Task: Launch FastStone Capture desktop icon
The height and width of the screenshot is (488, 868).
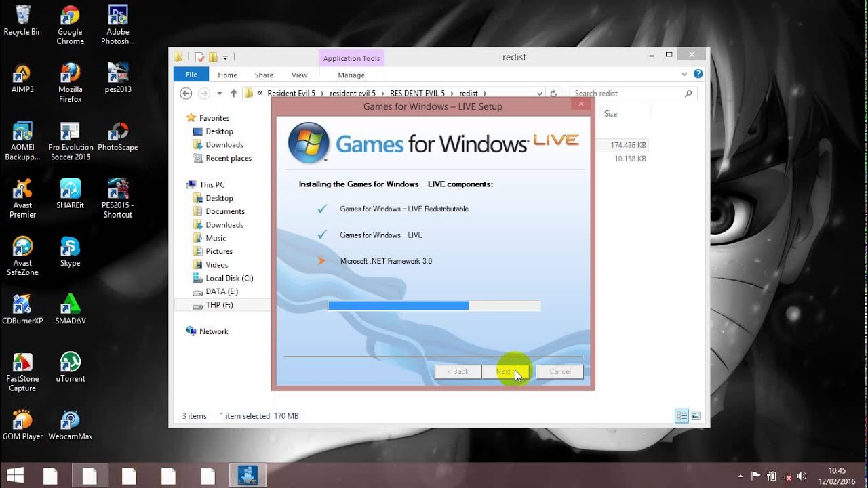Action: [22, 372]
